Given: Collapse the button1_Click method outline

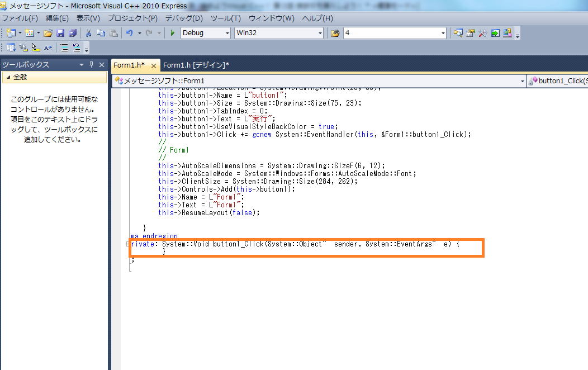Looking at the screenshot, I should pyautogui.click(x=129, y=244).
